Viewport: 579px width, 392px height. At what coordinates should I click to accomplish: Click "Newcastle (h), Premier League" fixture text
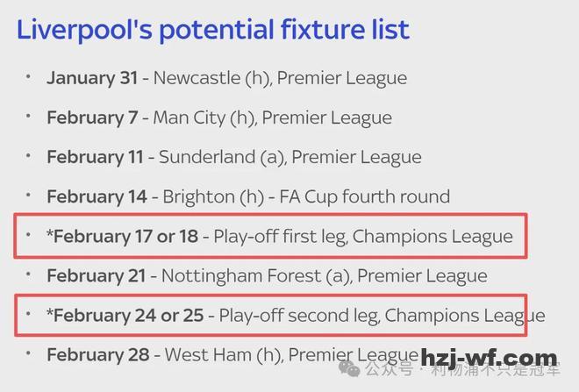pos(280,77)
